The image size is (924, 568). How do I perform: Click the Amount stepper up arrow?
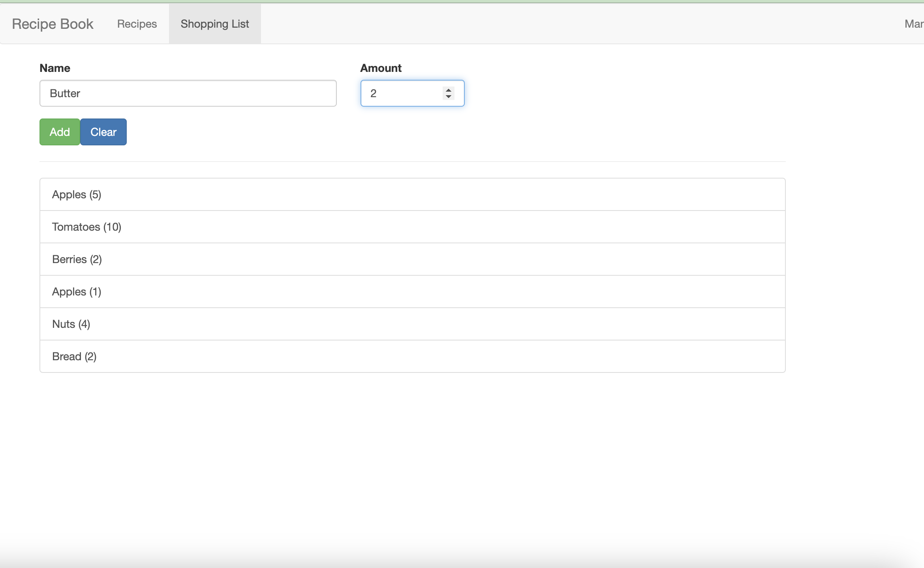[x=448, y=90]
